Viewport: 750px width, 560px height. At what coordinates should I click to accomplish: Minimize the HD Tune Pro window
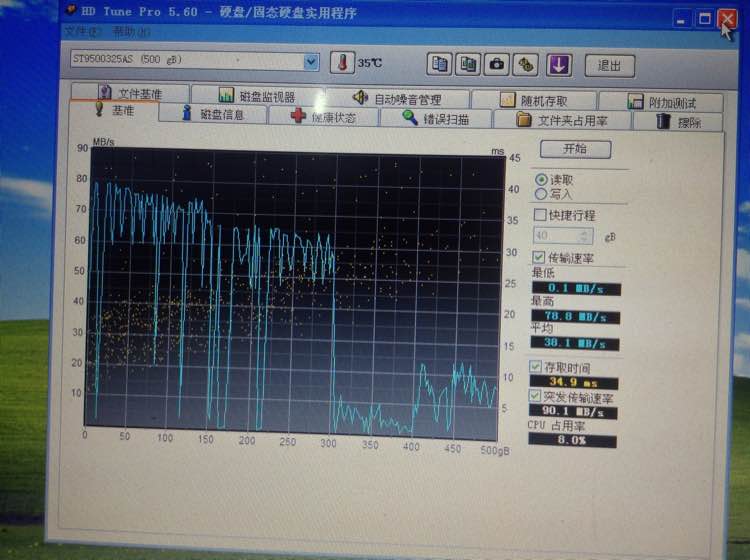click(681, 20)
